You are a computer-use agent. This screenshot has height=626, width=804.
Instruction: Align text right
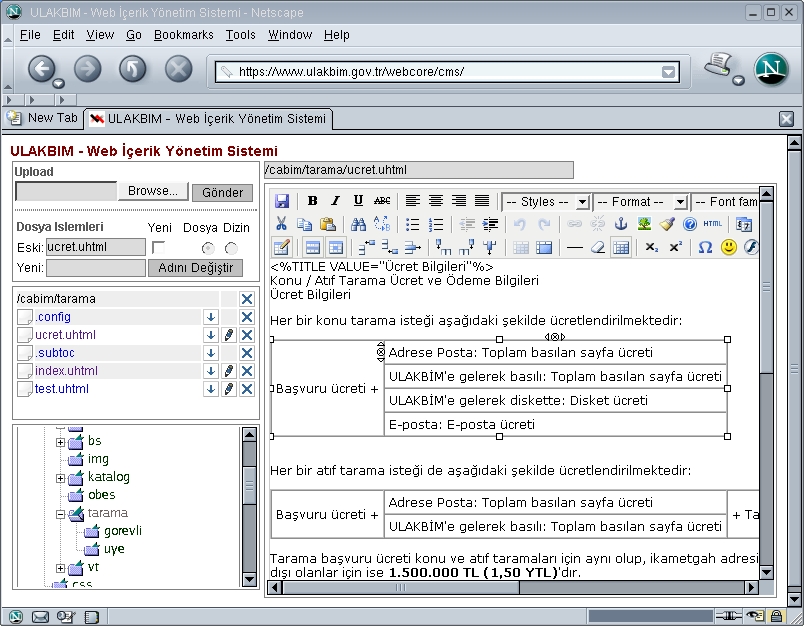(x=459, y=201)
